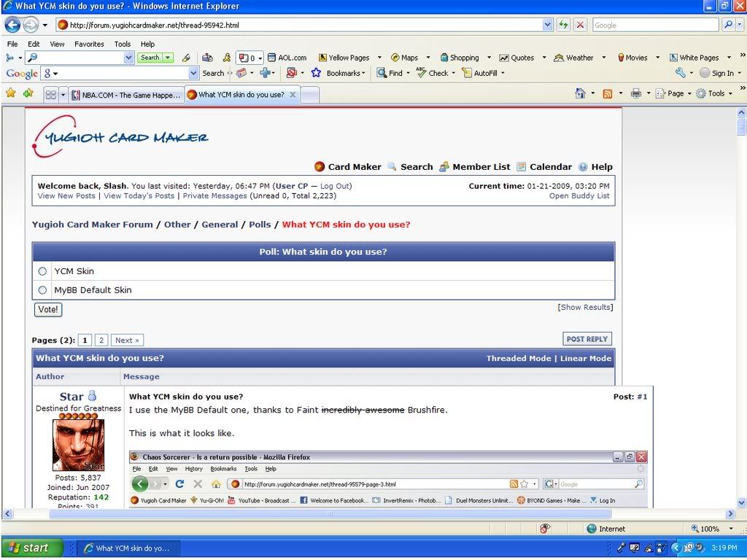Image resolution: width=747 pixels, height=560 pixels.
Task: Open the Show Results link
Action: pos(585,308)
